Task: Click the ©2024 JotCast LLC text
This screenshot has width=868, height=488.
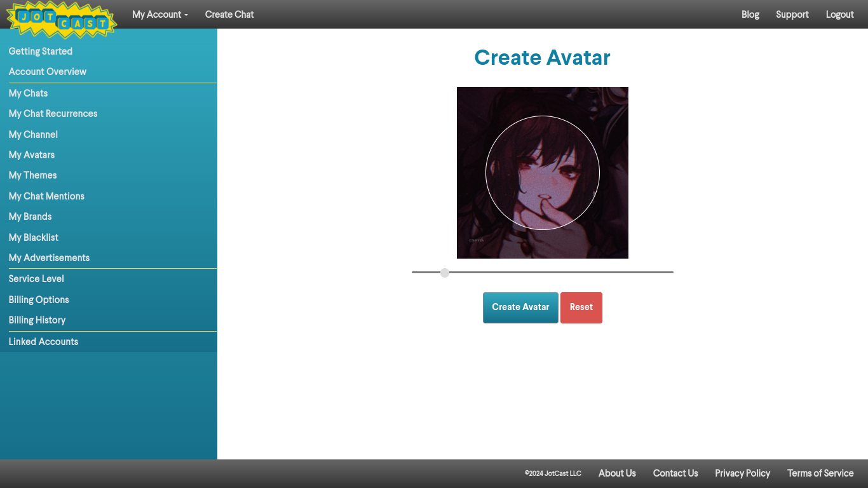Action: click(553, 473)
